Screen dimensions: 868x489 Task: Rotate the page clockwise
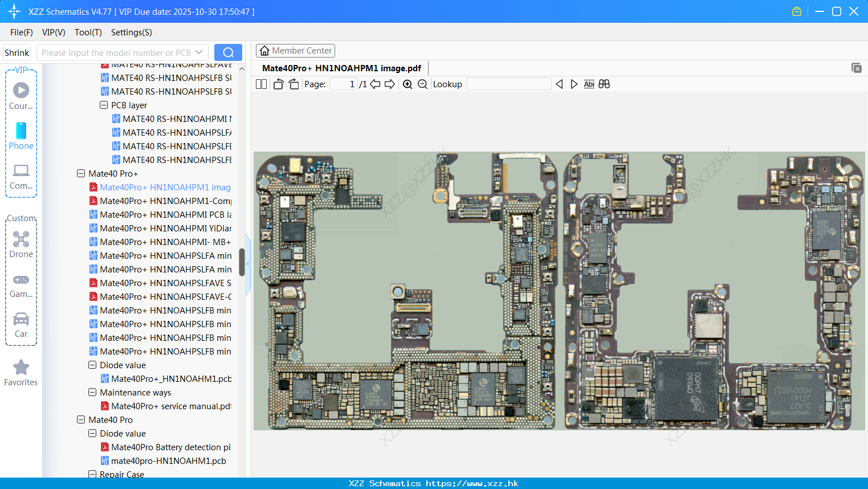[x=294, y=84]
